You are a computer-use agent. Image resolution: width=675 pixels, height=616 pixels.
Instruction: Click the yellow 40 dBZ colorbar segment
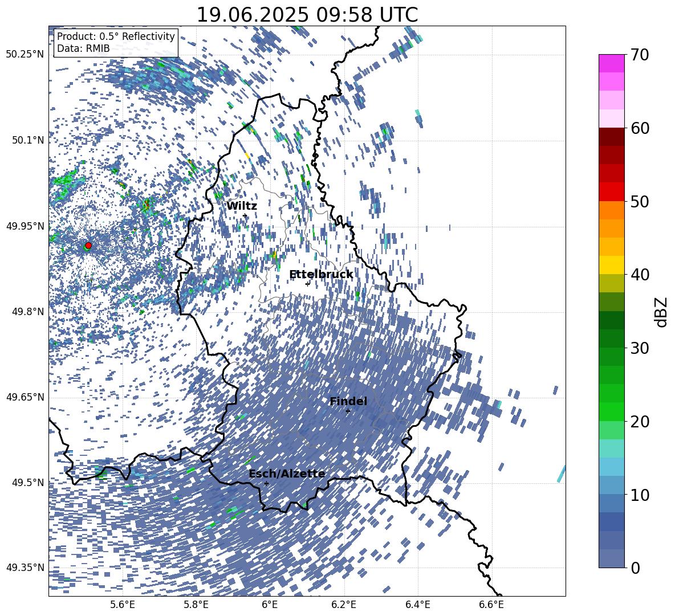pyautogui.click(x=612, y=265)
